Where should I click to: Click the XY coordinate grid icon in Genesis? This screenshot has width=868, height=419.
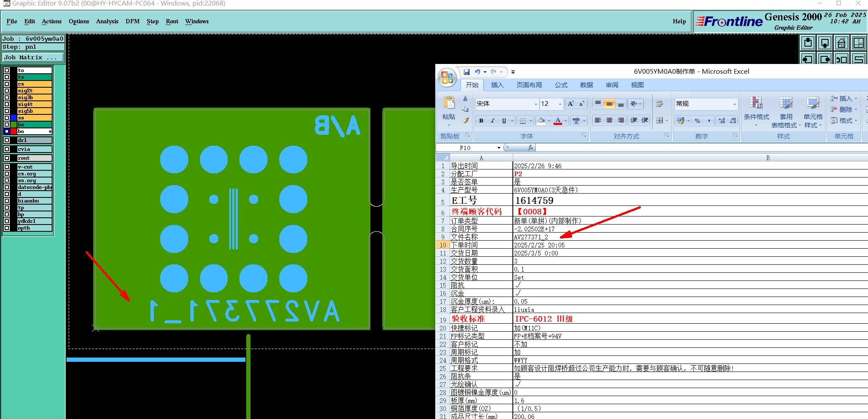coord(859,43)
